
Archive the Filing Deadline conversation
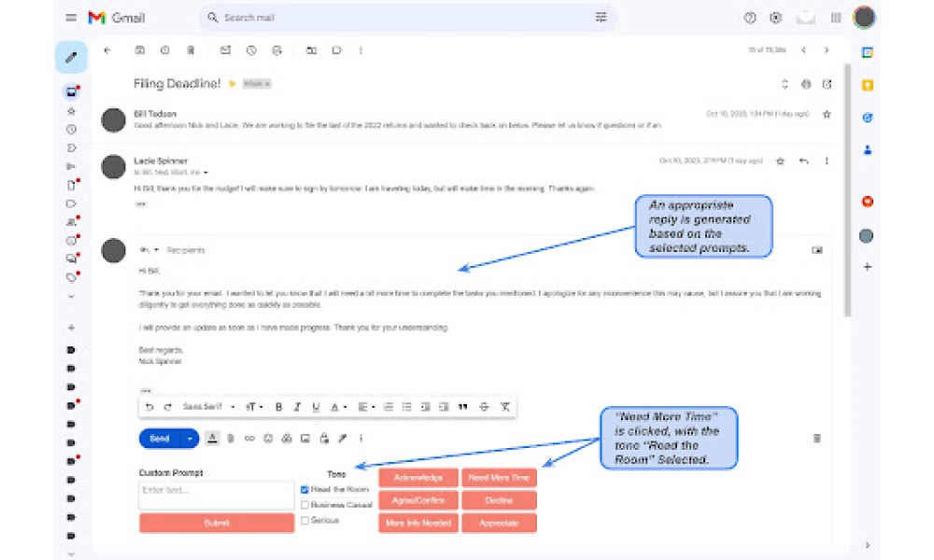point(139,50)
